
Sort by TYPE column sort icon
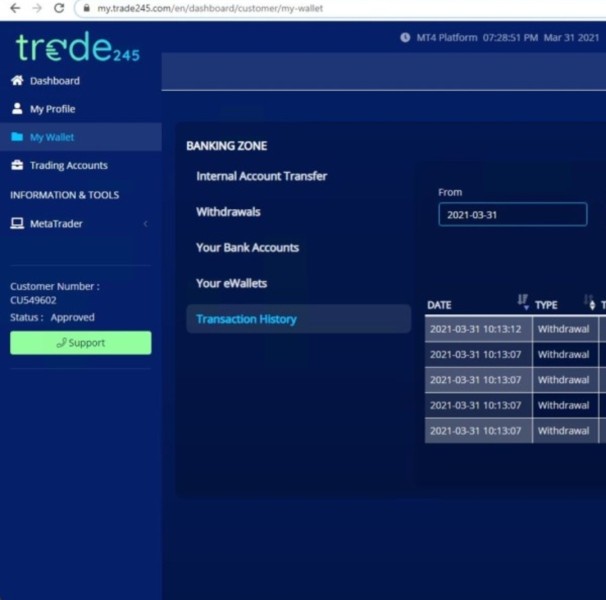[590, 302]
